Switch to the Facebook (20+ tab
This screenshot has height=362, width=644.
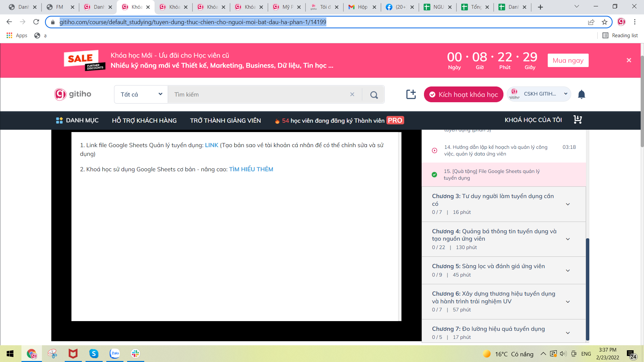(x=400, y=7)
